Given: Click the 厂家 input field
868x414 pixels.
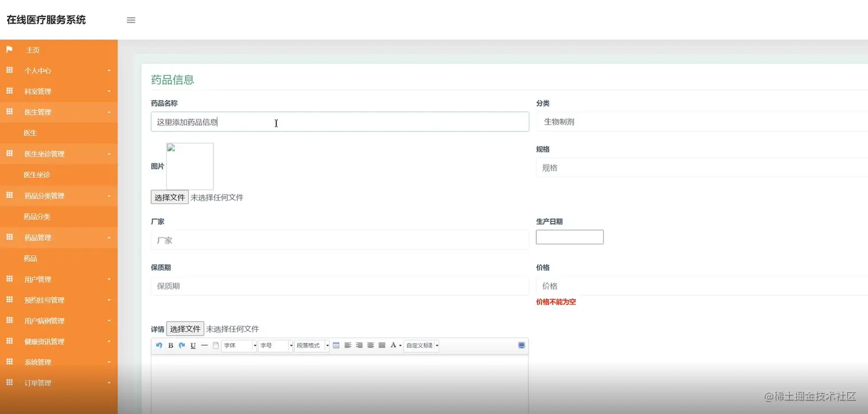Looking at the screenshot, I should [340, 240].
